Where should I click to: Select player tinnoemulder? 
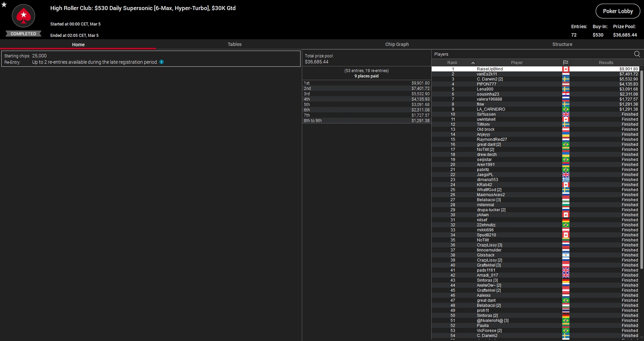tap(536, 250)
